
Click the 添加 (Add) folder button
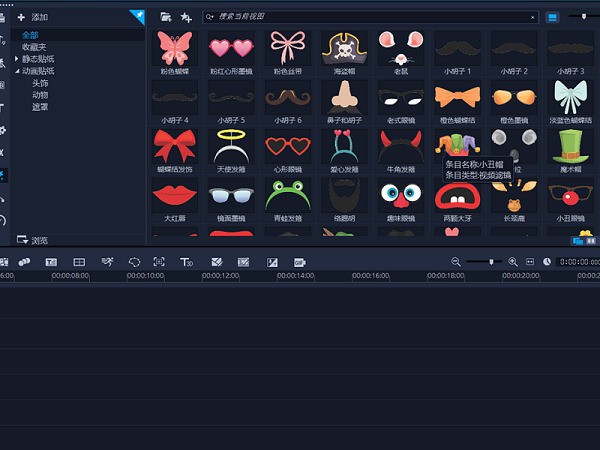pyautogui.click(x=32, y=18)
